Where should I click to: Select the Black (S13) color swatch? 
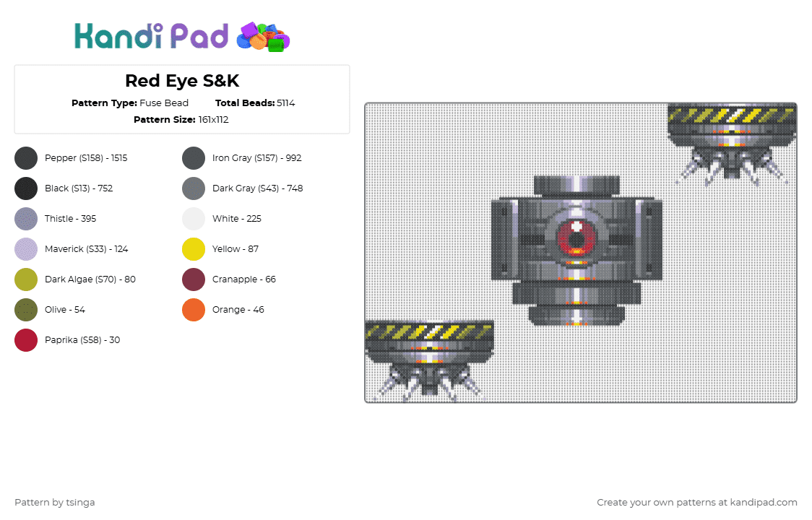pyautogui.click(x=26, y=188)
